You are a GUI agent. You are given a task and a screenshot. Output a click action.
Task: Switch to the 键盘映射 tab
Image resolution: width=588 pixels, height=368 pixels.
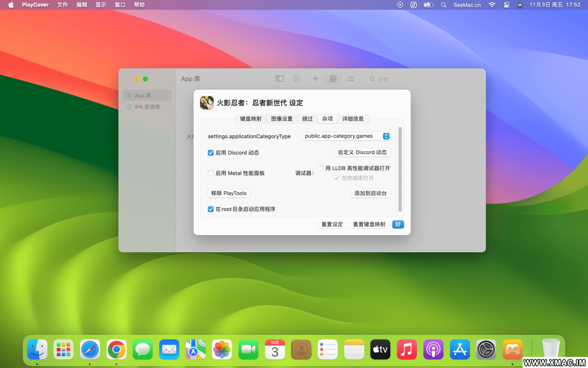pyautogui.click(x=251, y=119)
